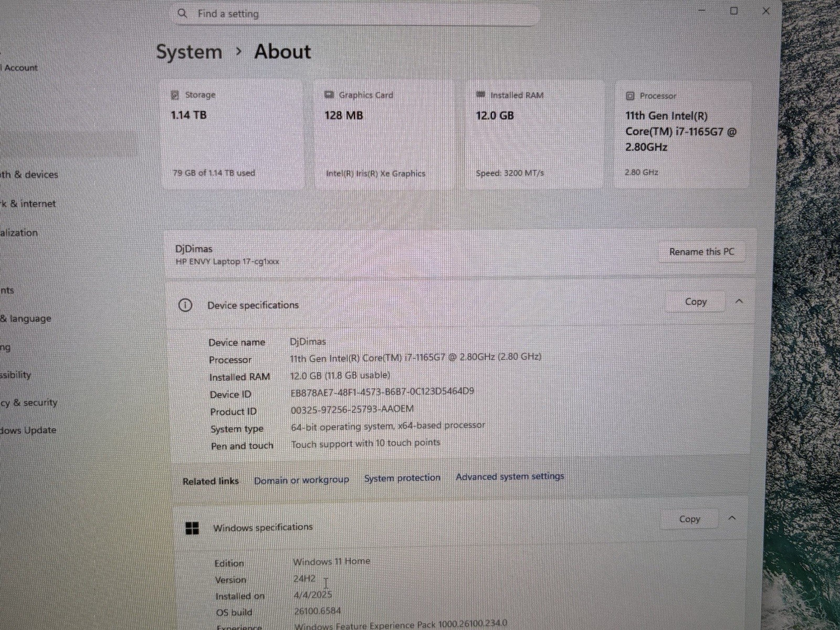Click the OS build 26100.6584 value

pos(318,611)
